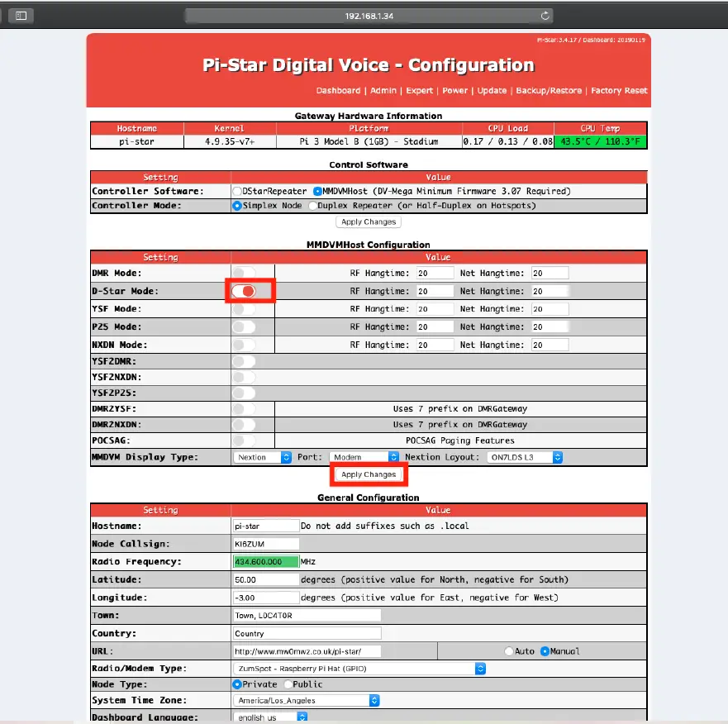728x724 pixels.
Task: Select MMDVMHost controller software
Action: pos(317,192)
